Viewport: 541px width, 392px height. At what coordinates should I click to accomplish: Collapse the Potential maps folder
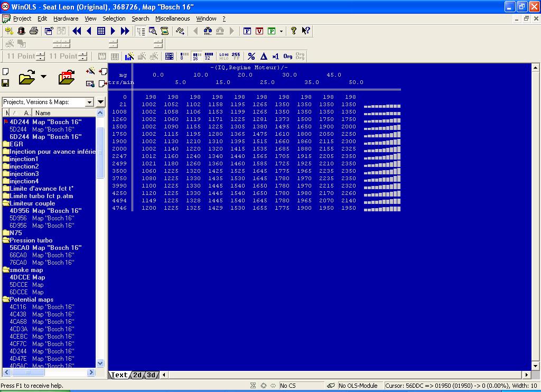pos(6,300)
